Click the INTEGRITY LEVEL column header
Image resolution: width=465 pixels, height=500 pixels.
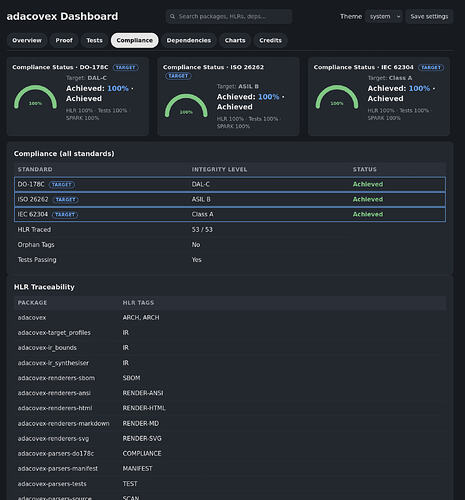[x=219, y=169]
